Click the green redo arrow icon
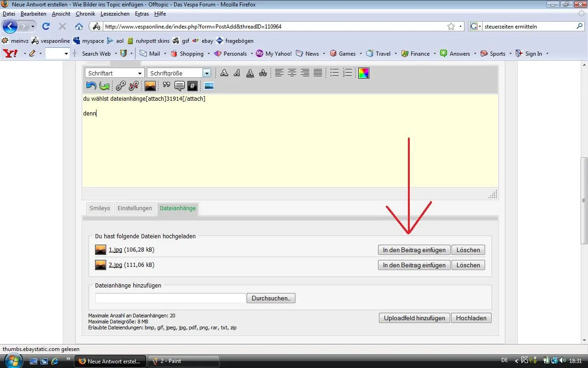This screenshot has height=368, width=588. [x=104, y=86]
